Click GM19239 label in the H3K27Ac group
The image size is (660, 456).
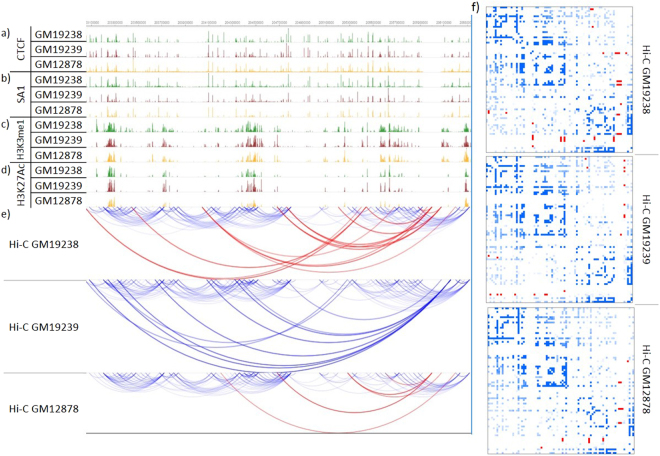(59, 186)
